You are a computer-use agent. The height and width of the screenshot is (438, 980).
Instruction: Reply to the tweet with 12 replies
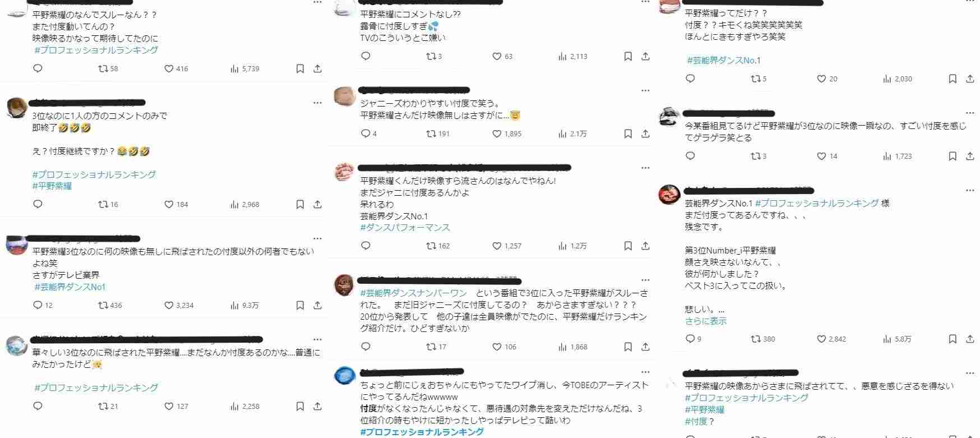click(x=38, y=305)
